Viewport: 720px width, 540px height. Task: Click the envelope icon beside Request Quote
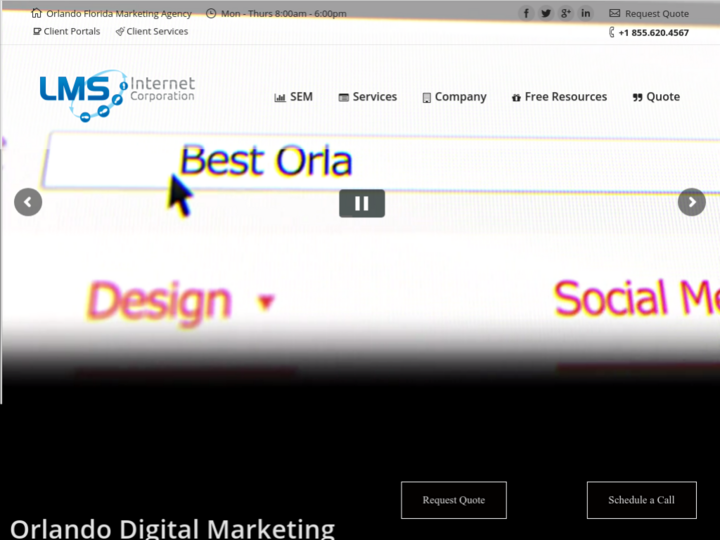click(x=614, y=14)
